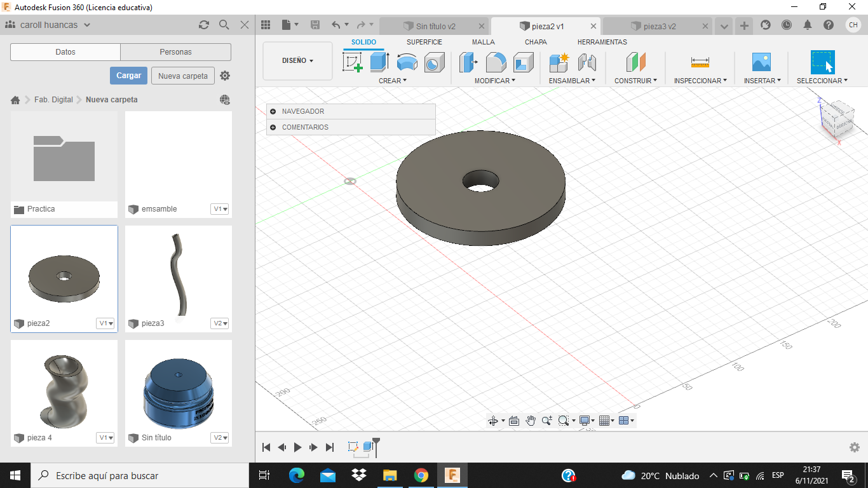Screen dimensions: 868x488
Task: Select the Fillet tool icon
Action: [496, 62]
